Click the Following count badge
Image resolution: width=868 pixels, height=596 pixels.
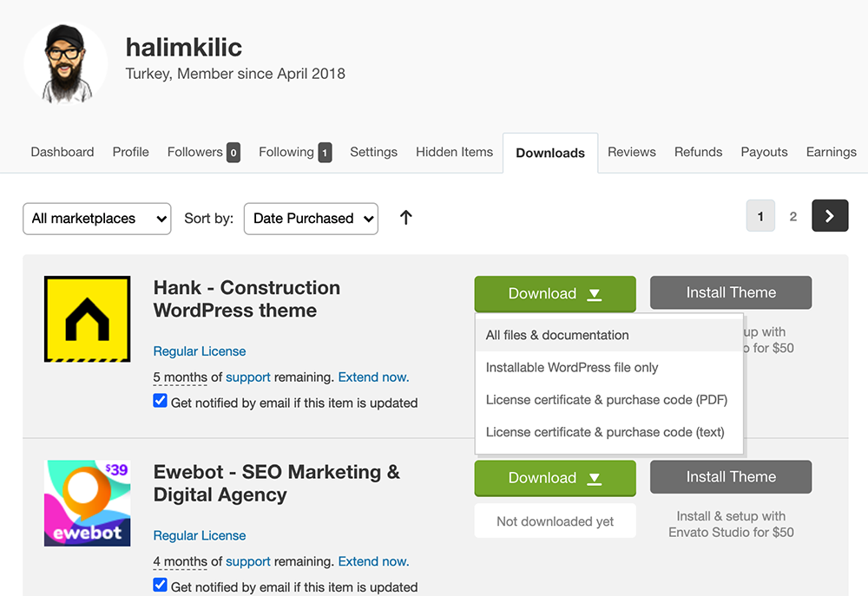(x=325, y=152)
